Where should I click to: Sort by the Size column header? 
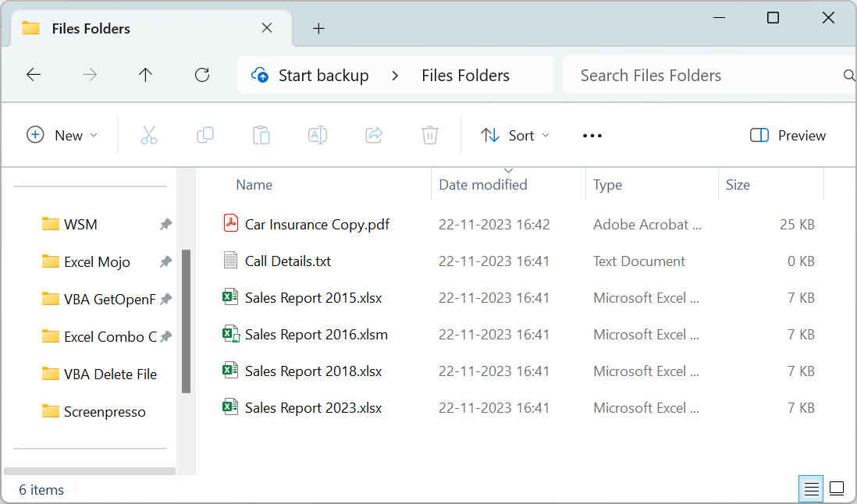tap(738, 185)
